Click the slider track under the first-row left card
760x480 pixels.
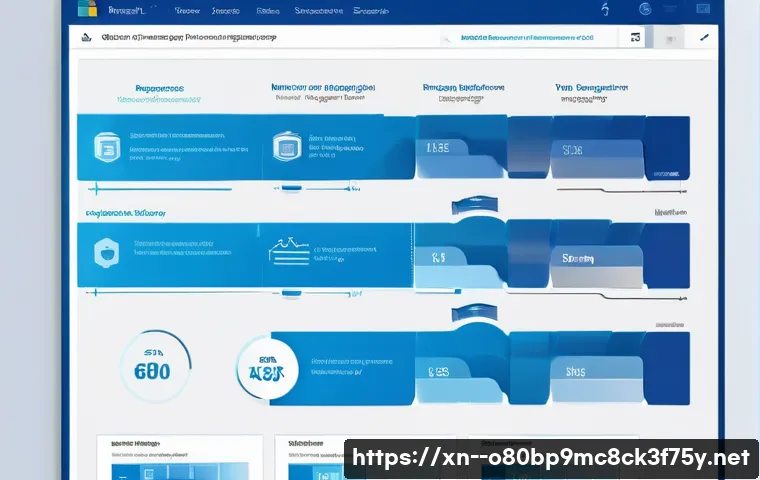point(160,186)
